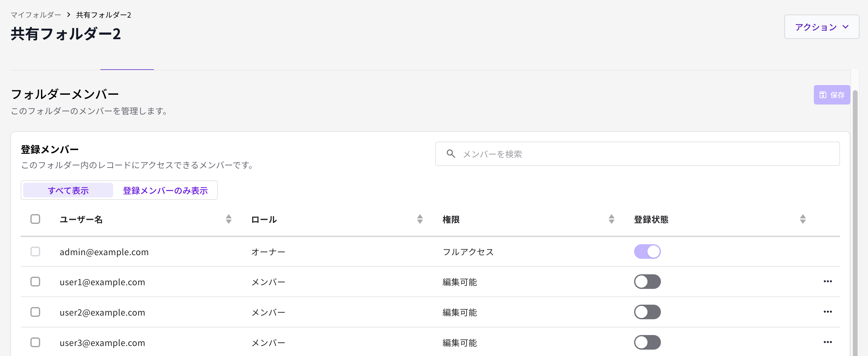Click the user2@example.com username cell

point(102,312)
